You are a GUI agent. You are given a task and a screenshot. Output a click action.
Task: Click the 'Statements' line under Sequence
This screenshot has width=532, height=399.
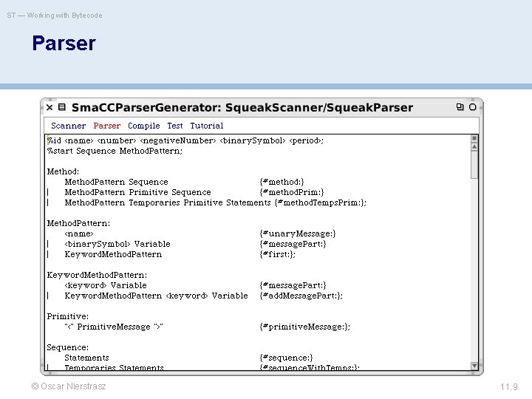tap(87, 358)
